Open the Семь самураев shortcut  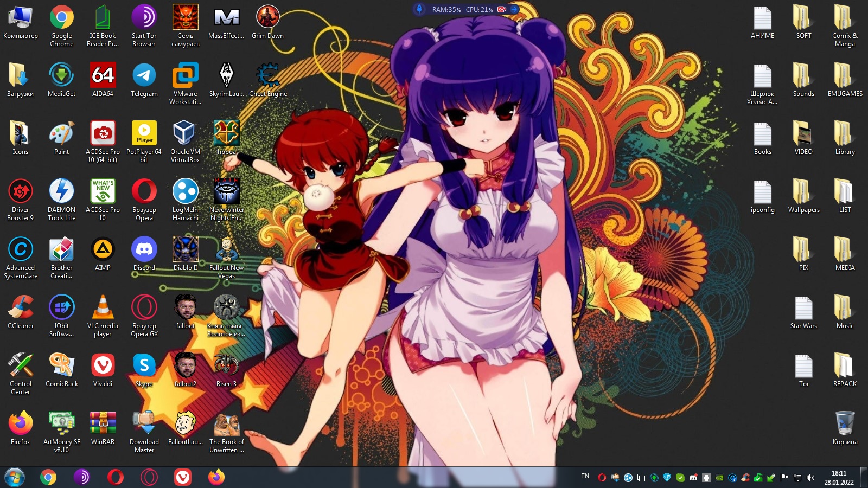pos(186,26)
